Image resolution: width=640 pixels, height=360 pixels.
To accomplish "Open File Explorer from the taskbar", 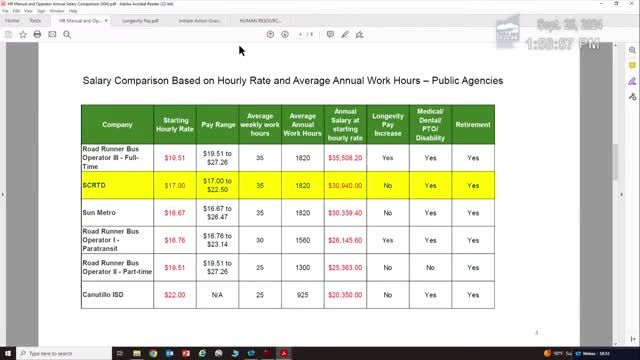I will (137, 353).
